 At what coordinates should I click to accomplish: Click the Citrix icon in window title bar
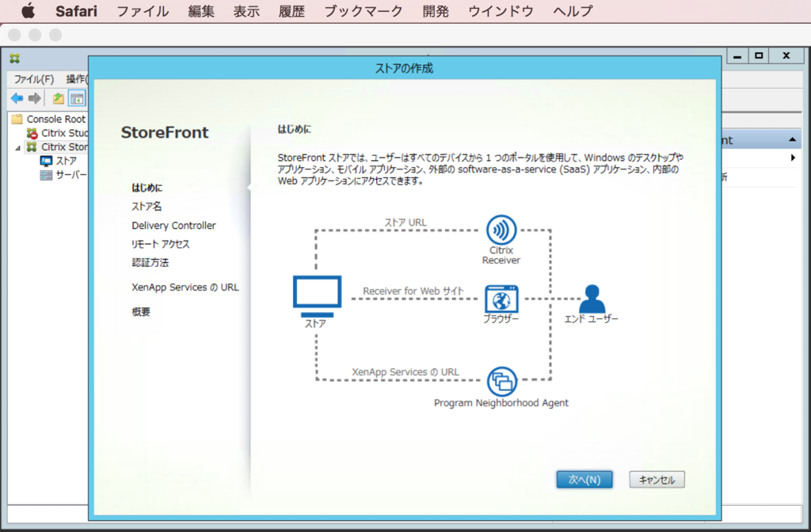(x=14, y=59)
